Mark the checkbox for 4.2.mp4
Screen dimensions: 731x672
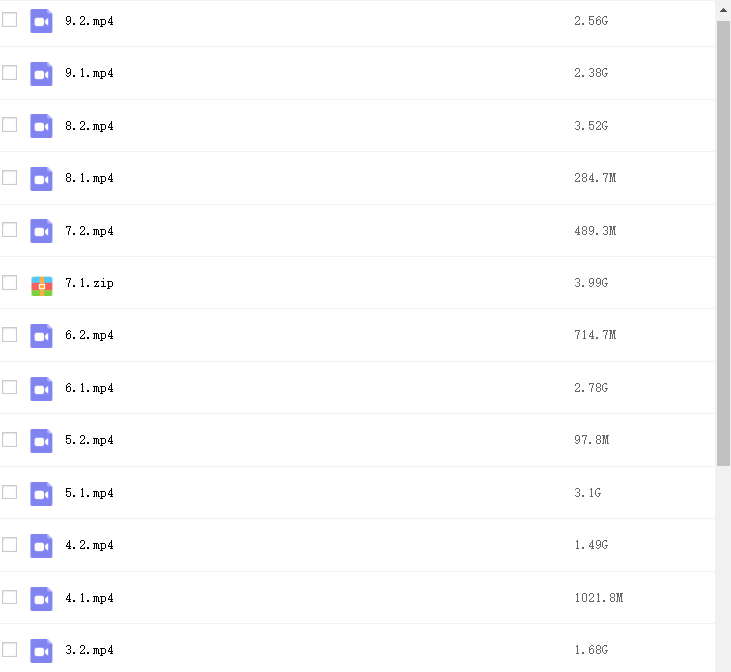(x=10, y=545)
